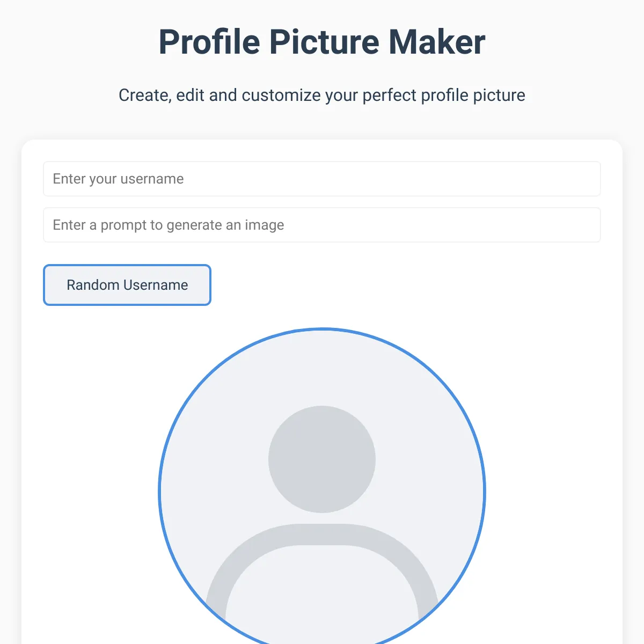
Task: Click the word 'Picture' in the heading
Action: [324, 42]
